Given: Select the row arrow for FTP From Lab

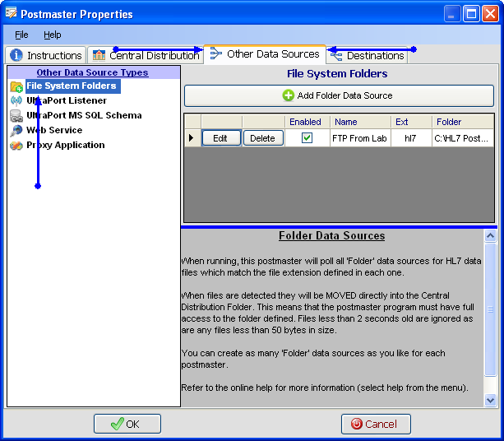Looking at the screenshot, I should 192,138.
